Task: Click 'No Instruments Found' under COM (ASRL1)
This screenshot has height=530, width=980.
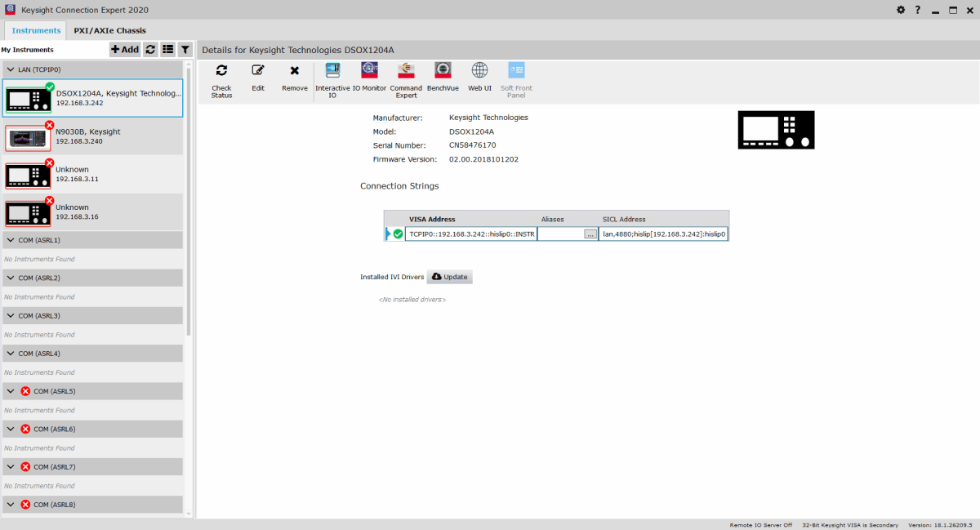Action: (39, 259)
